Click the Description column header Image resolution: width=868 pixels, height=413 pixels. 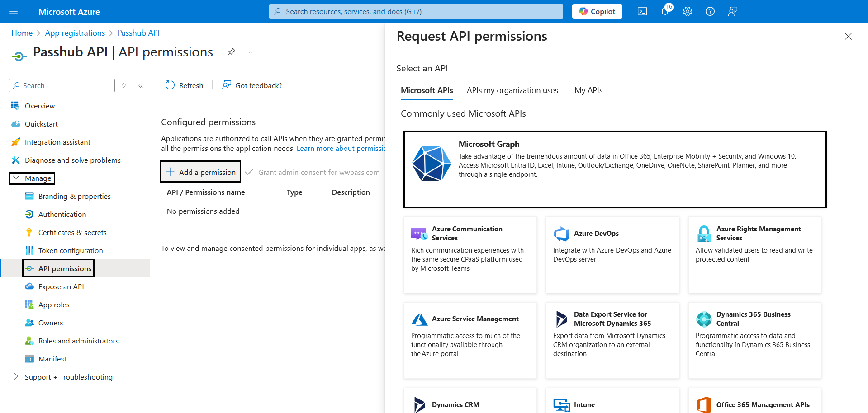pos(351,192)
